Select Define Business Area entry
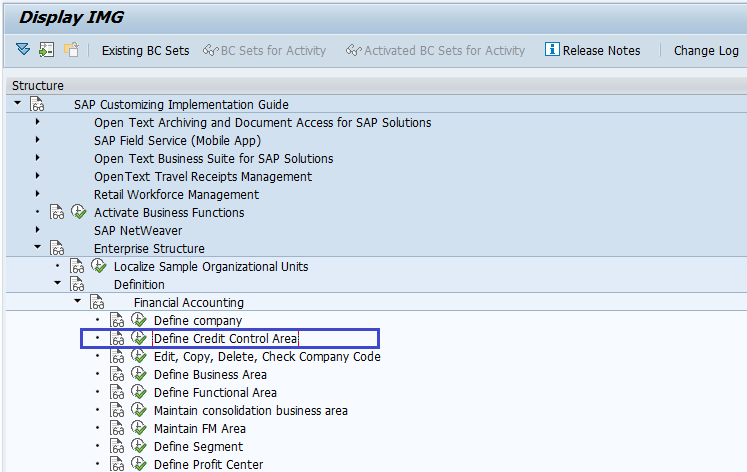The image size is (747, 472). 210,375
